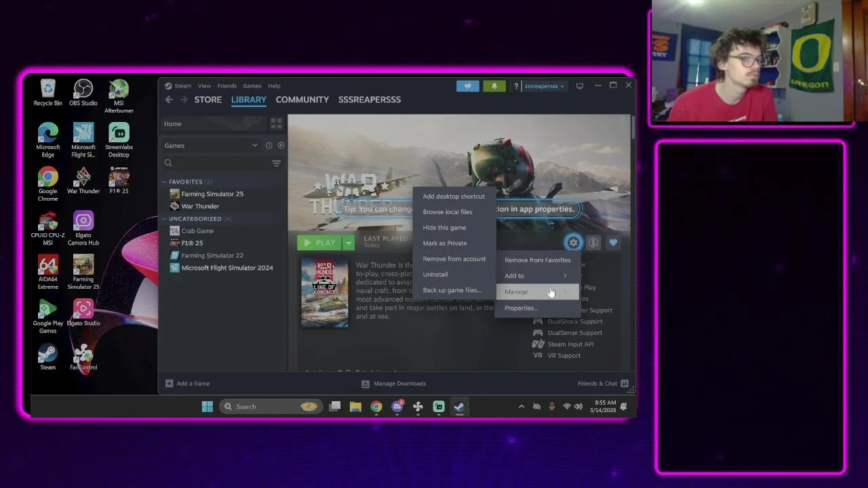Open Elgato Studio desktop shortcut
868x488 pixels.
83,312
